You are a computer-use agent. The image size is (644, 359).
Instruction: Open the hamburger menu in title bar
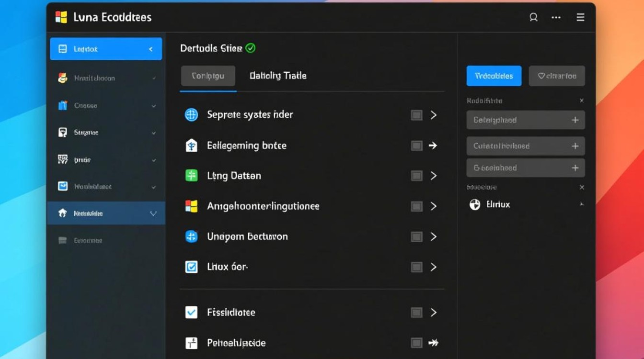(580, 17)
